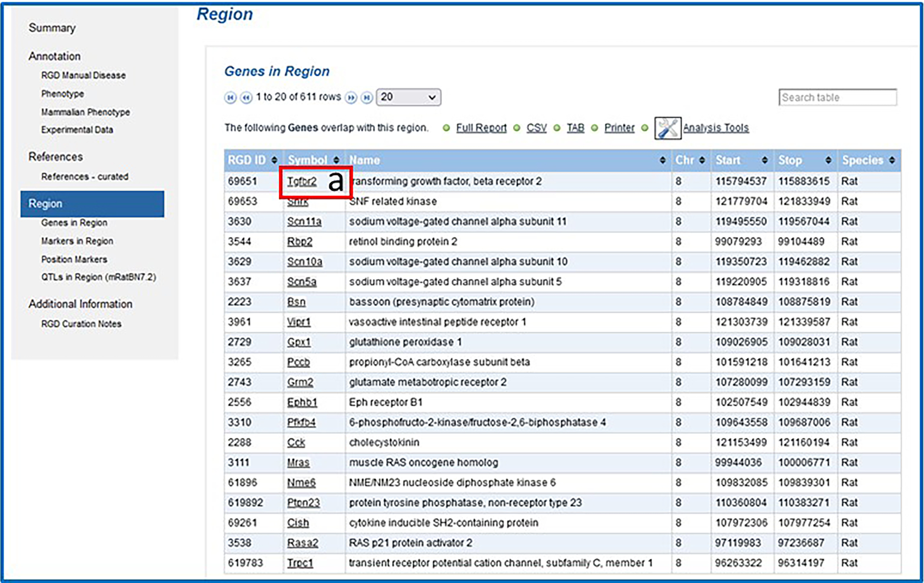Image resolution: width=924 pixels, height=583 pixels.
Task: Open the Pccb gene link
Action: pyautogui.click(x=298, y=362)
